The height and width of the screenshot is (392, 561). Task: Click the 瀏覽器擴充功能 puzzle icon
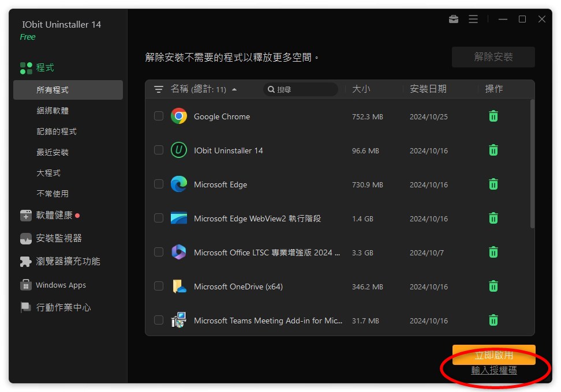click(x=26, y=262)
